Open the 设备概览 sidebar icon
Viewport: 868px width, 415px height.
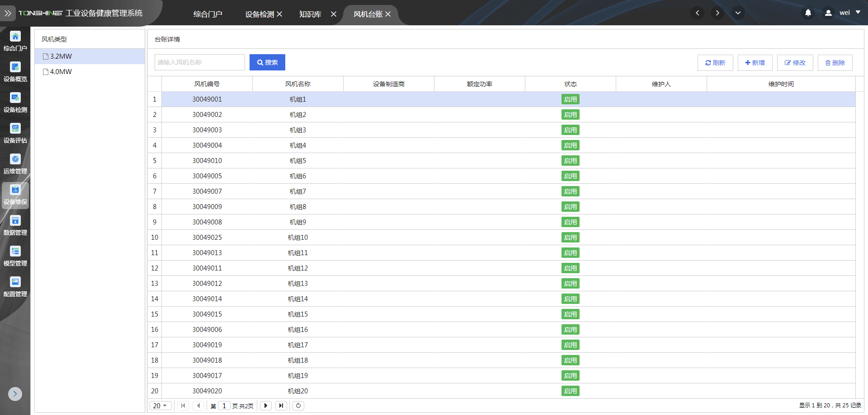(x=15, y=71)
